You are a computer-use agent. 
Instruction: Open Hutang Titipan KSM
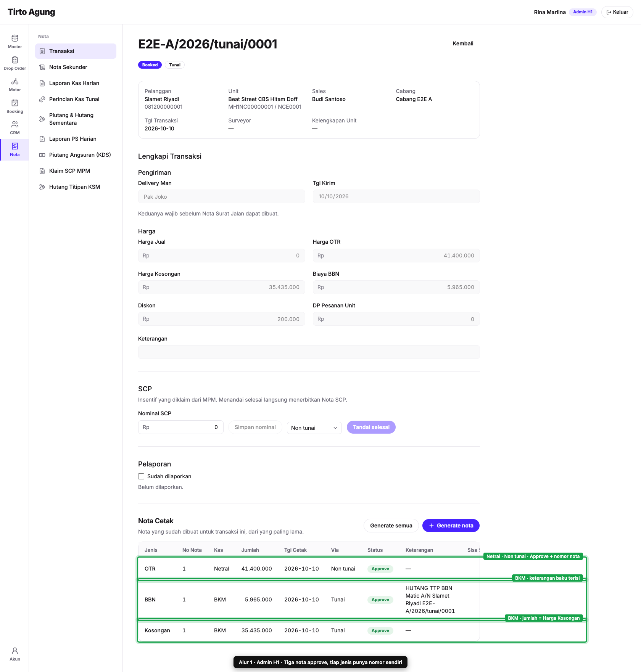(x=76, y=187)
